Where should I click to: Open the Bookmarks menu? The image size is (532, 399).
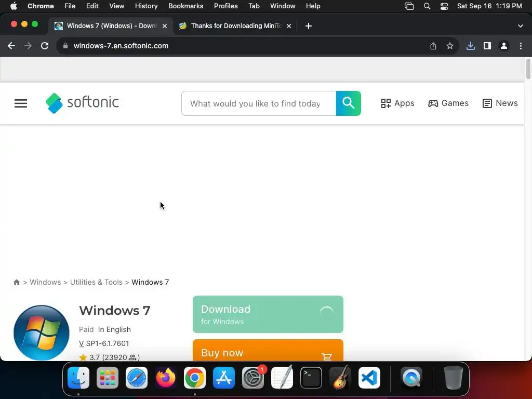[x=185, y=6]
